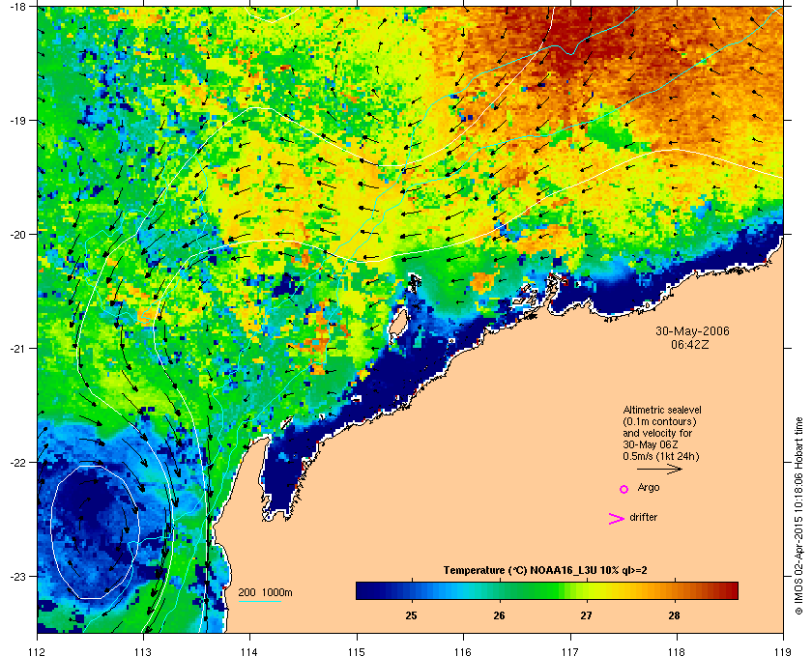
Task: Click the colorbar label 28
Action: coord(674,615)
